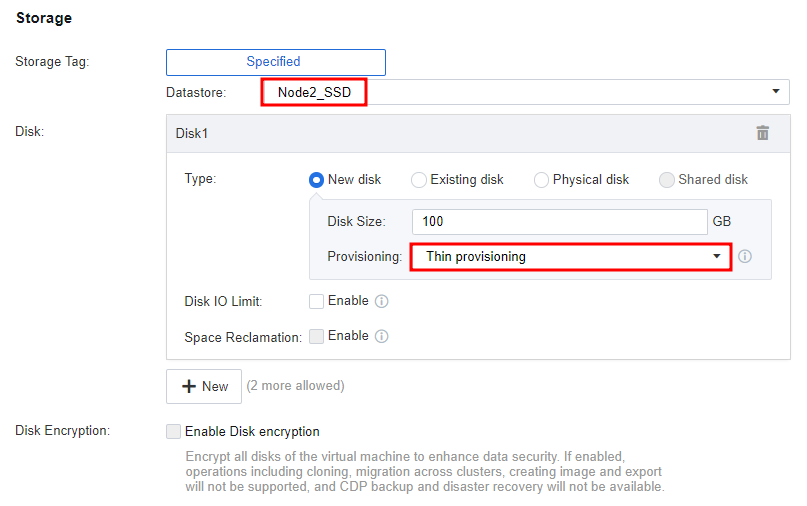Open the Provisioning info tooltip icon
This screenshot has width=807, height=506.
[x=745, y=256]
